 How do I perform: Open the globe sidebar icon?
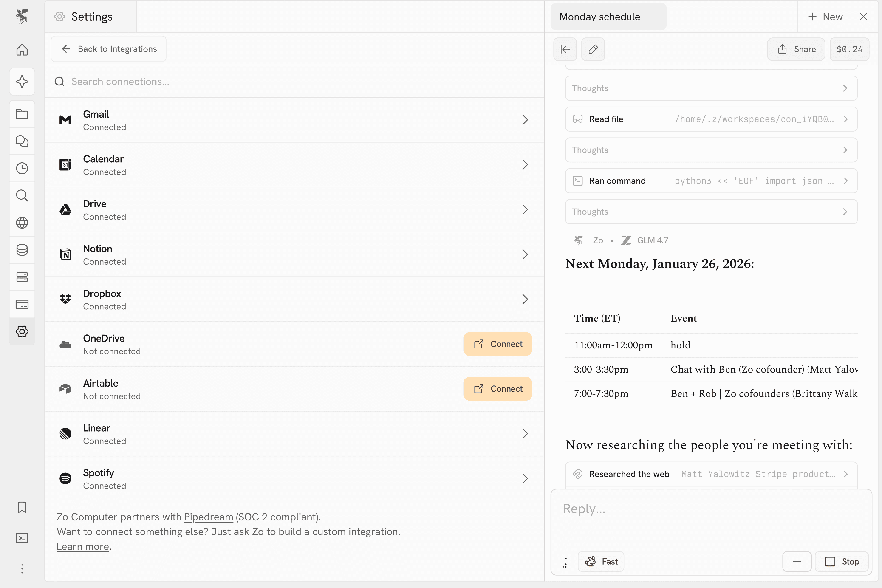tap(22, 223)
